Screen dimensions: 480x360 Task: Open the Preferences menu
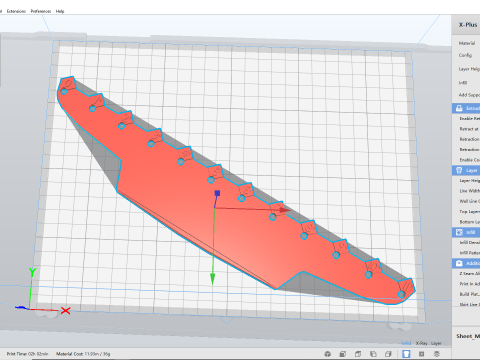[x=41, y=11]
